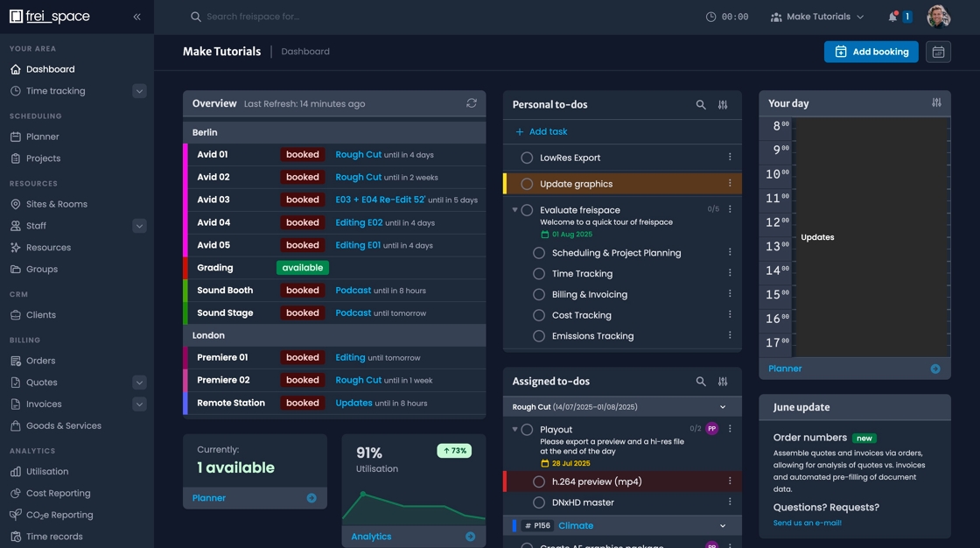Open search in Personal to-dos panel
Screen dimensions: 980x548
tap(701, 103)
